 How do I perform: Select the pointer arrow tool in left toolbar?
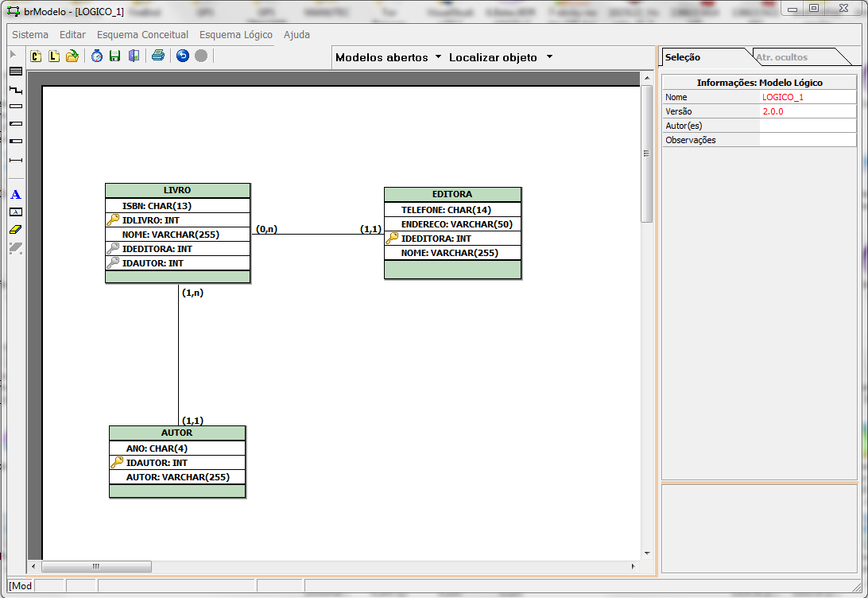tap(14, 54)
